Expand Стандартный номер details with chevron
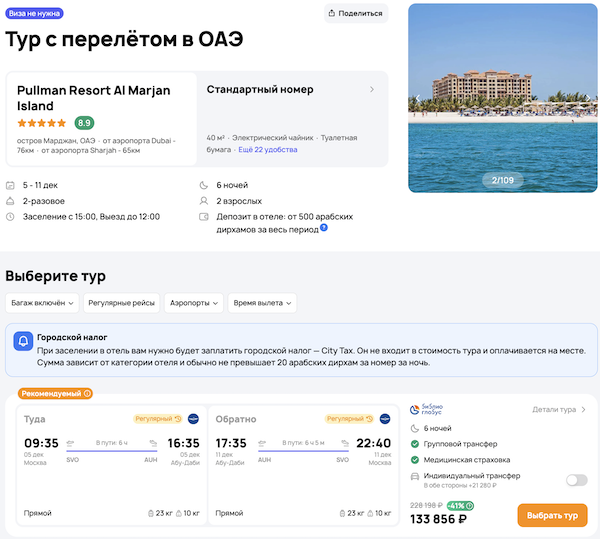This screenshot has width=600, height=539. 372,90
